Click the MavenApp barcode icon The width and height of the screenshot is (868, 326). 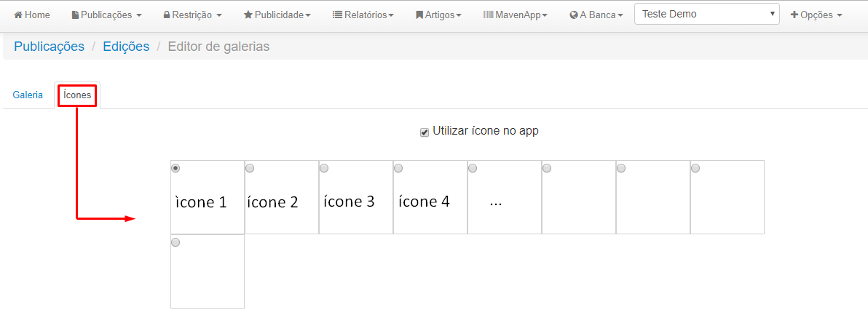[x=489, y=15]
